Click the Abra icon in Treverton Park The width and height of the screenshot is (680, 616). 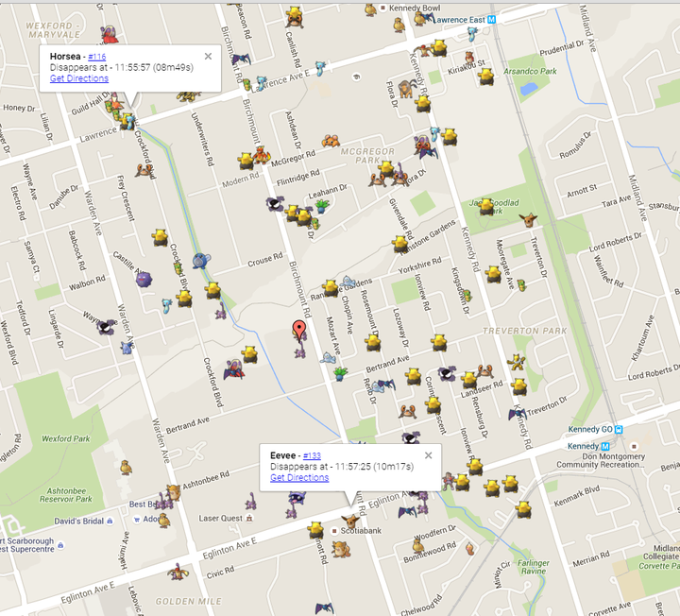click(x=517, y=362)
